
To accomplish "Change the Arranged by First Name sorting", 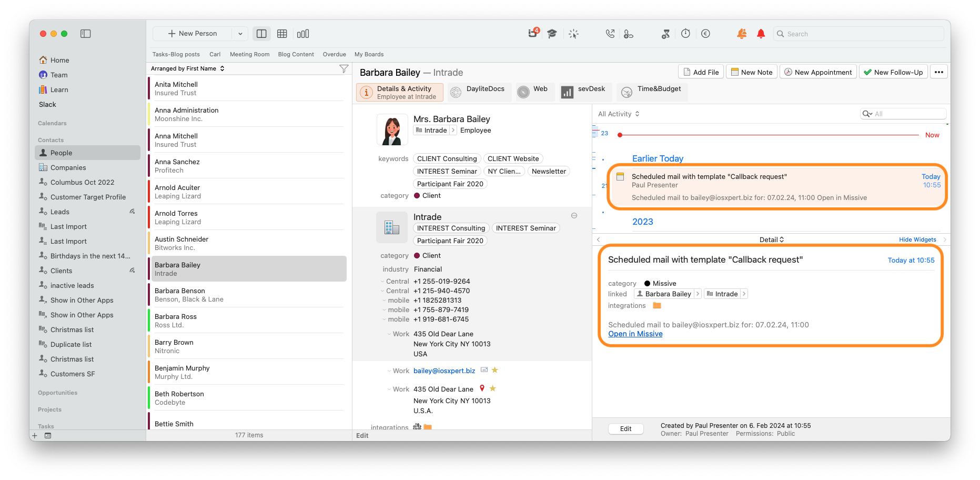I will (188, 68).
